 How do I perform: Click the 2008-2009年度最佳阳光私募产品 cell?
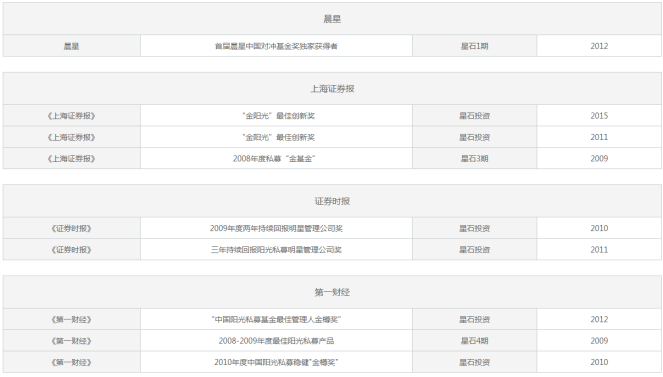(276, 341)
